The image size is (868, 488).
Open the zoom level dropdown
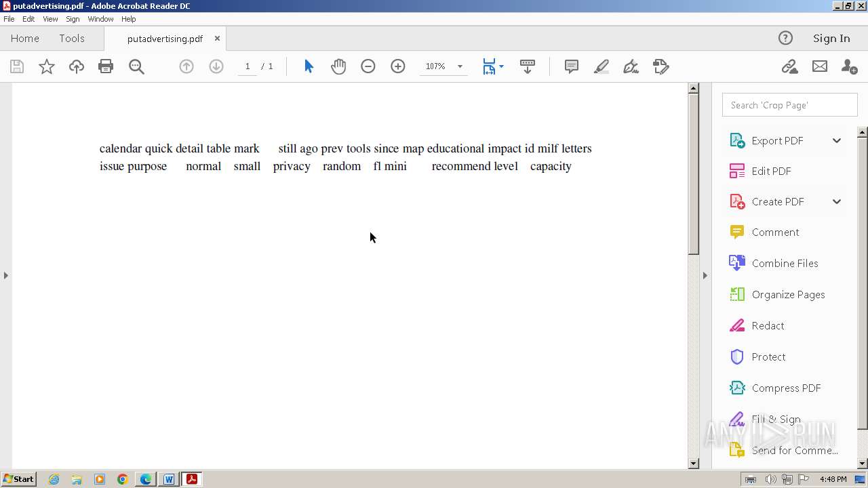(x=460, y=66)
